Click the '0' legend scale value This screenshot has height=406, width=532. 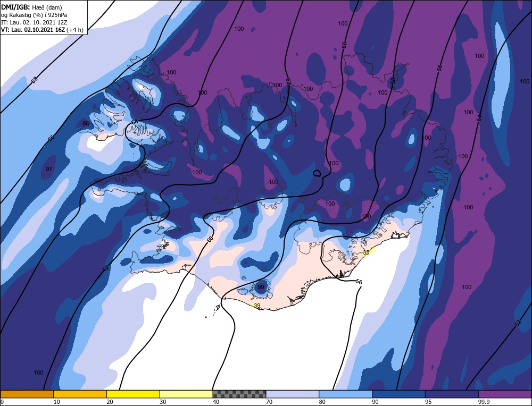click(2, 402)
